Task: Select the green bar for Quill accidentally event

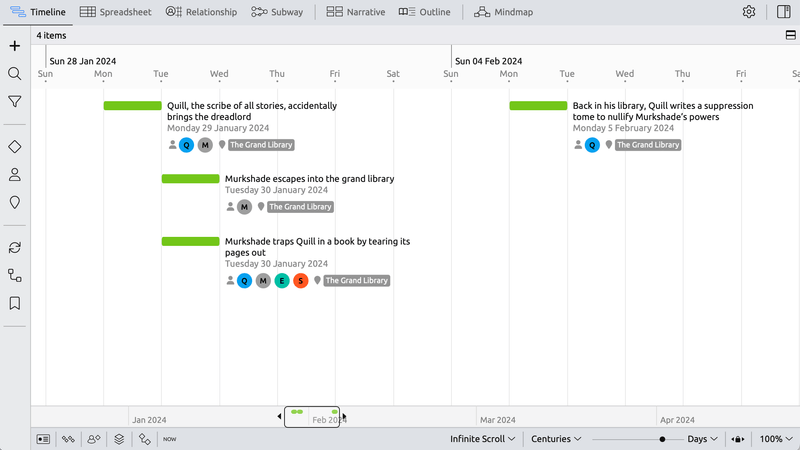Action: [x=133, y=106]
